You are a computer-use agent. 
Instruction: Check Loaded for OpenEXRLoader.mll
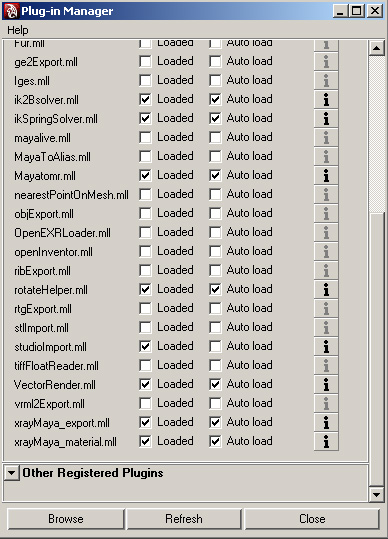(145, 233)
